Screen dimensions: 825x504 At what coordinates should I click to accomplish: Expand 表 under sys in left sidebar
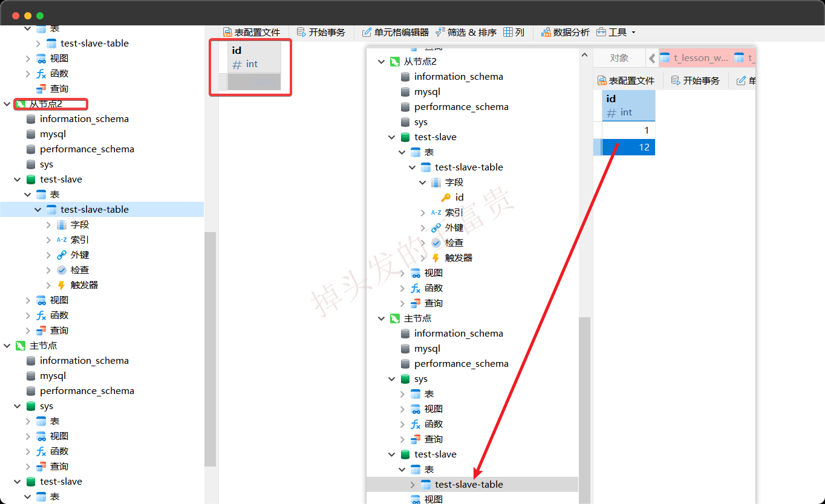(x=28, y=421)
